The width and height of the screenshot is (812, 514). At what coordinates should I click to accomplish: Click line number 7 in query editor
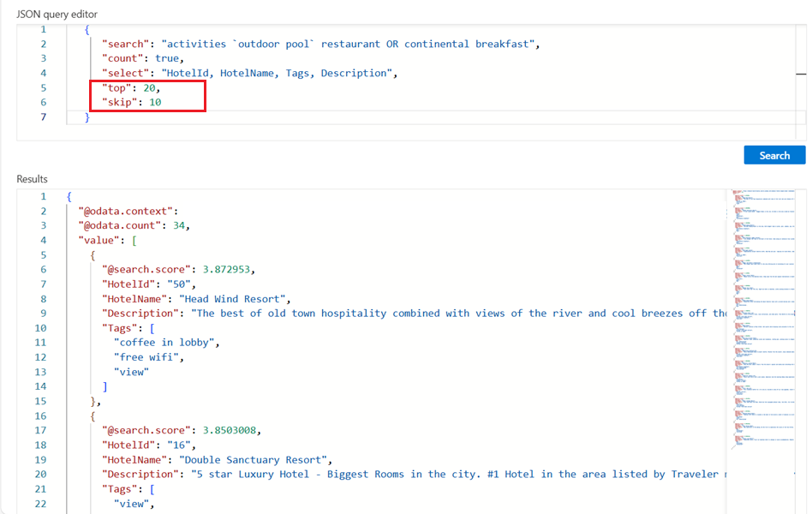44,117
